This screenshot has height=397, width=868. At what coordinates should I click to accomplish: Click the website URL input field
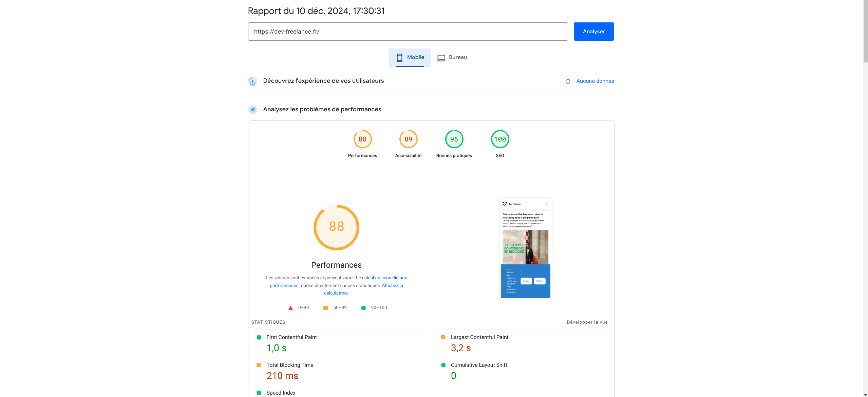coord(408,31)
